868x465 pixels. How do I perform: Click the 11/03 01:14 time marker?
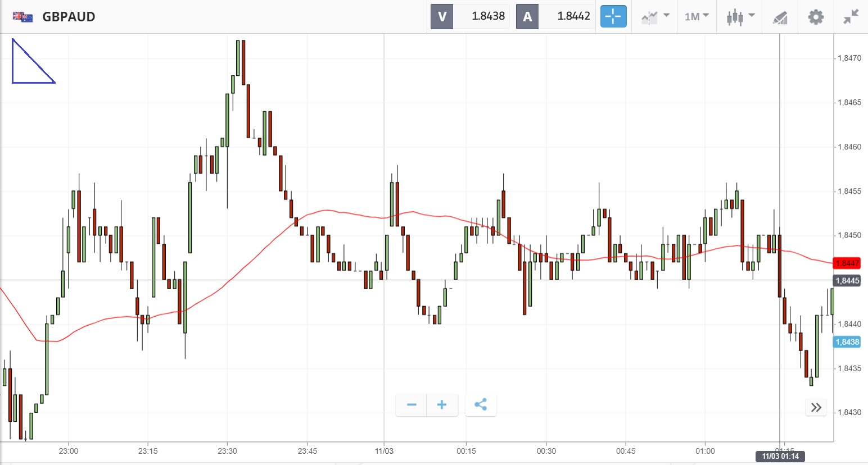pos(780,457)
